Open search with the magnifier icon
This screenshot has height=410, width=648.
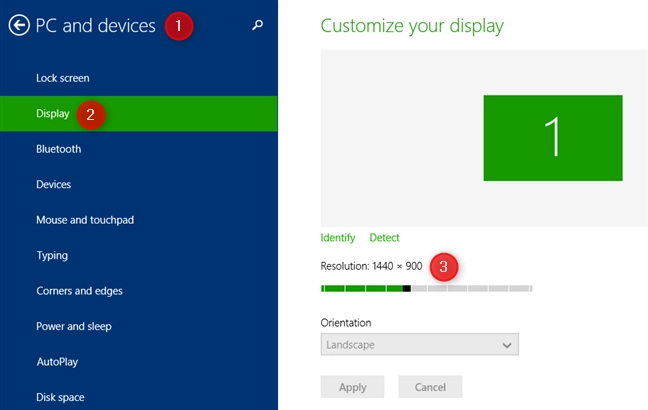tap(257, 25)
